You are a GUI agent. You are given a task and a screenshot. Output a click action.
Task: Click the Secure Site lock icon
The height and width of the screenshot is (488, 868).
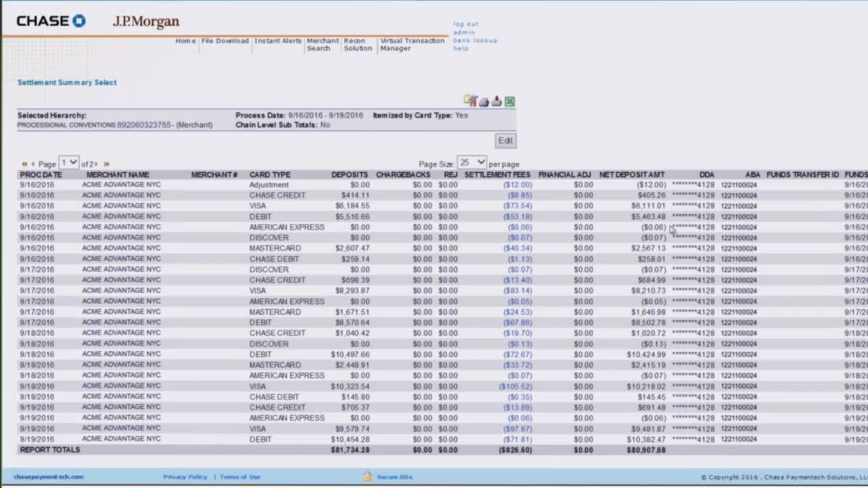tap(367, 476)
